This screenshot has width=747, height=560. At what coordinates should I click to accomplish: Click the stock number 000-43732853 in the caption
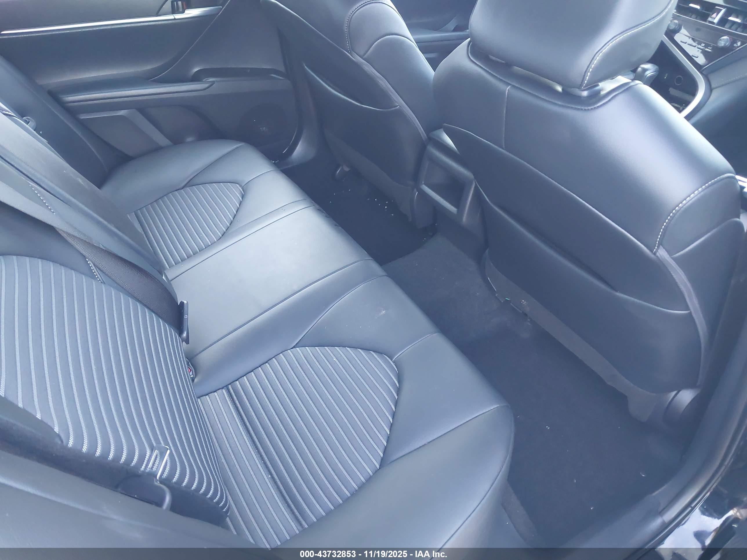point(328,554)
